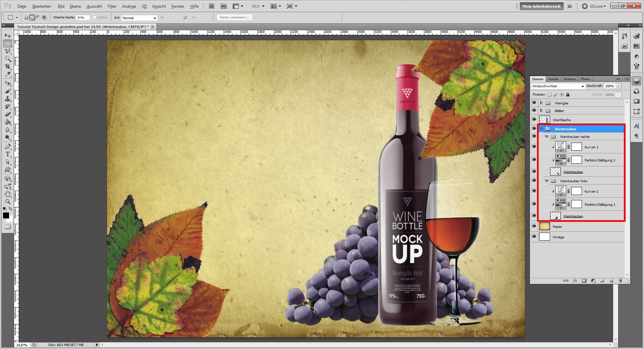Activate the Horizontal Type tool
The width and height of the screenshot is (644, 349).
[x=8, y=154]
